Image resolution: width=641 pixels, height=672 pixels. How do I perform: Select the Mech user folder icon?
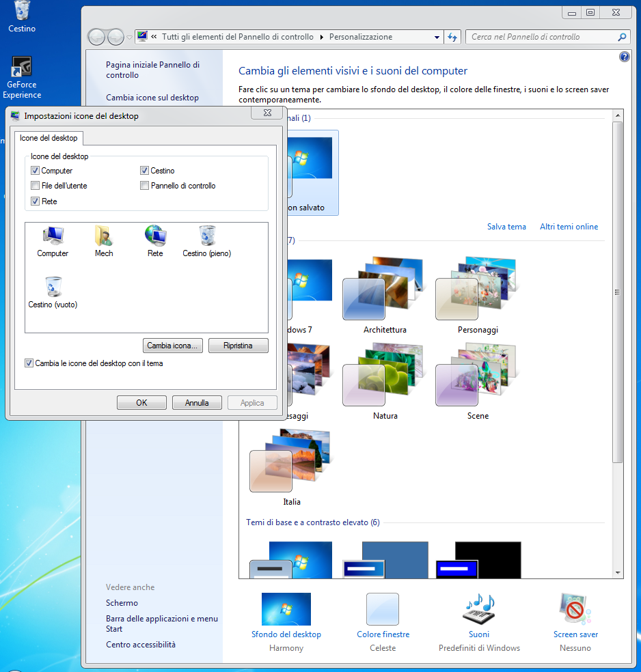[x=104, y=236]
